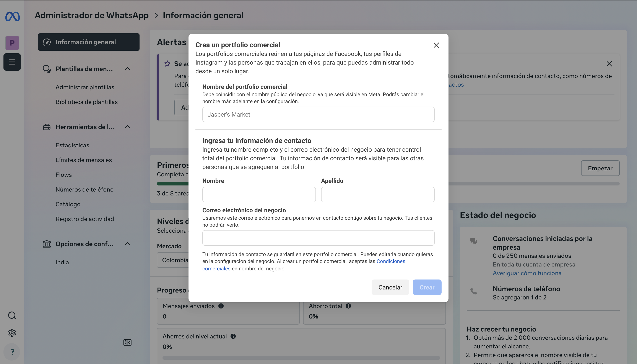Viewport: 637px width, 364px height.
Task: Open the purple P business account icon
Action: (12, 43)
